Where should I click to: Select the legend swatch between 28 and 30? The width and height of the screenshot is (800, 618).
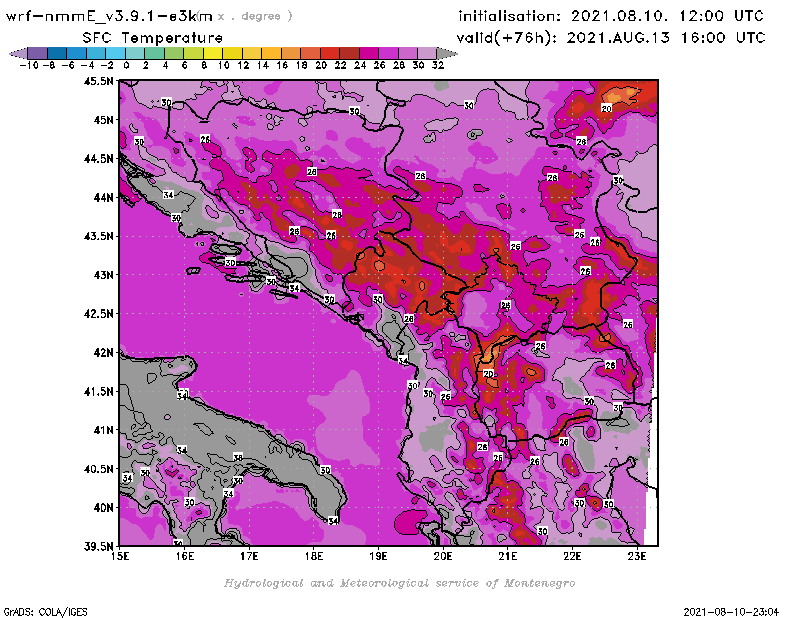pyautogui.click(x=407, y=53)
